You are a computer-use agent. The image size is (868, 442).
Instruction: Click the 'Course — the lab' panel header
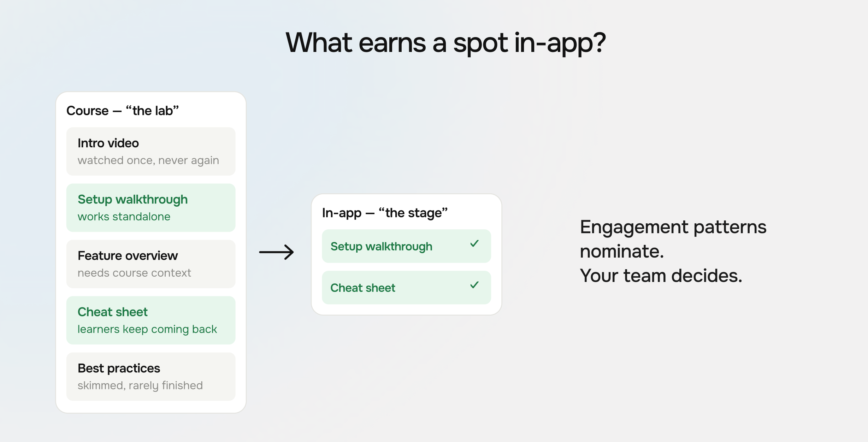click(x=123, y=111)
